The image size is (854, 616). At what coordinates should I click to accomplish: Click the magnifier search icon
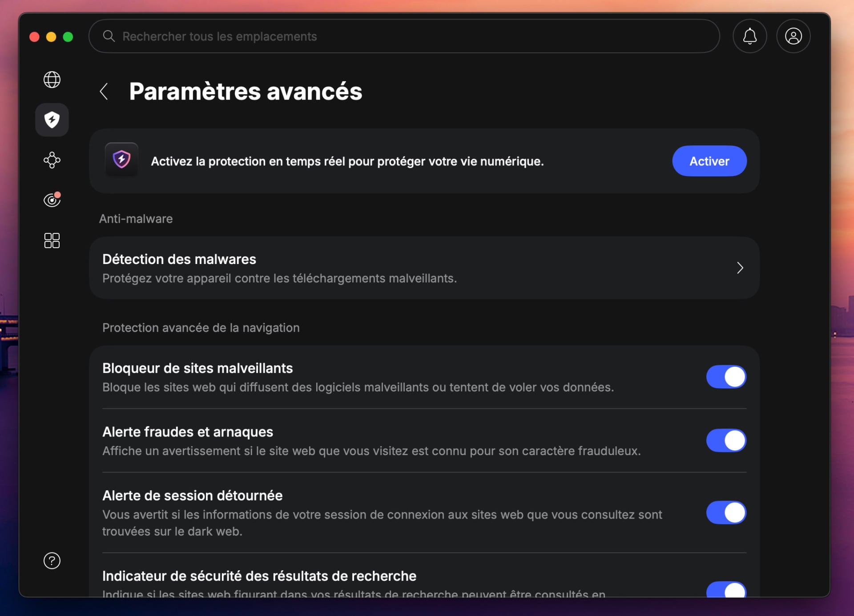(x=109, y=36)
